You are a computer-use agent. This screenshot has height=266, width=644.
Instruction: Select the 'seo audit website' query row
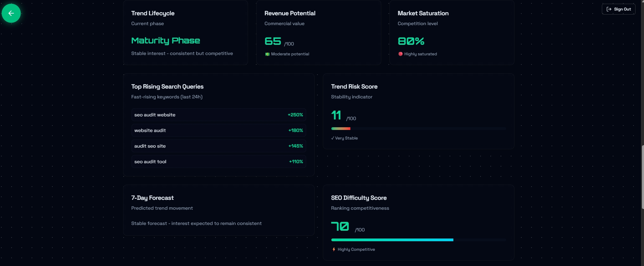click(x=219, y=115)
